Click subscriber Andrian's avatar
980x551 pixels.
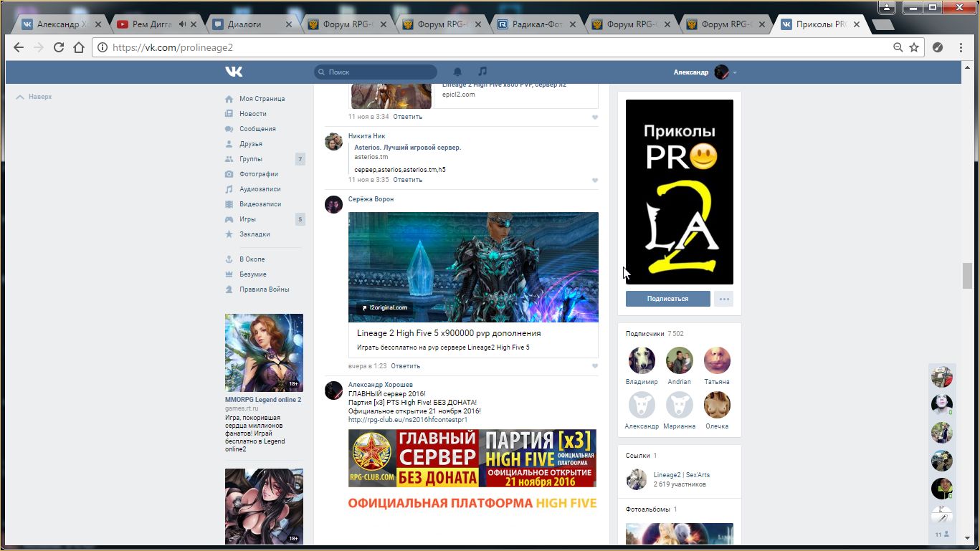[x=680, y=361]
